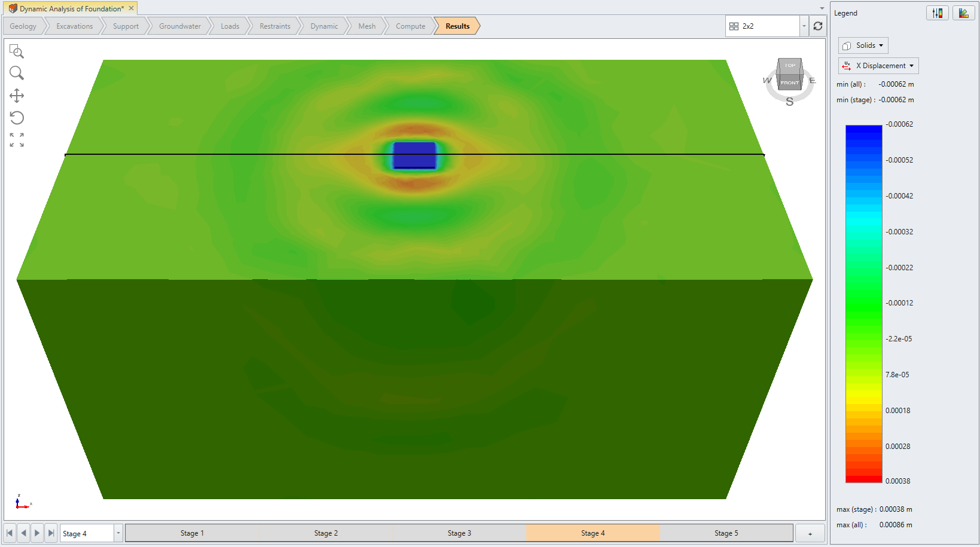Click the -0.00062 legend top value
Image resolution: width=980 pixels, height=547 pixels.
click(x=899, y=124)
